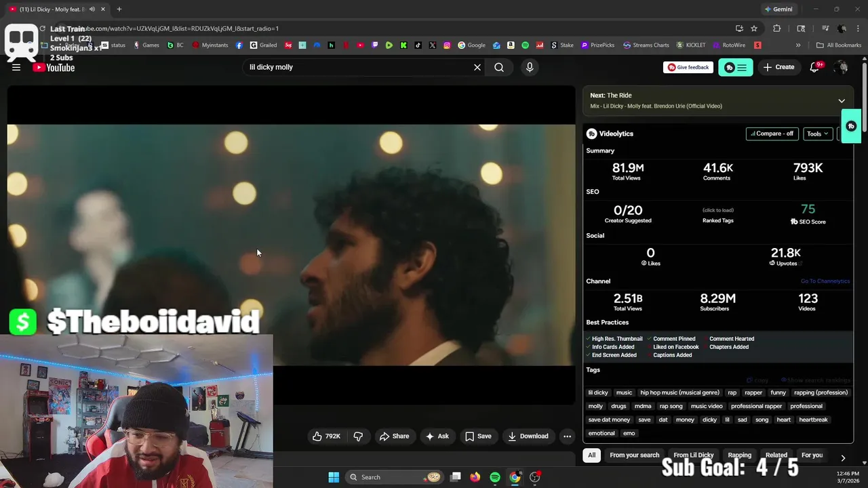This screenshot has width=868, height=488.
Task: Open Firefox from the Windows taskbar
Action: click(x=475, y=477)
